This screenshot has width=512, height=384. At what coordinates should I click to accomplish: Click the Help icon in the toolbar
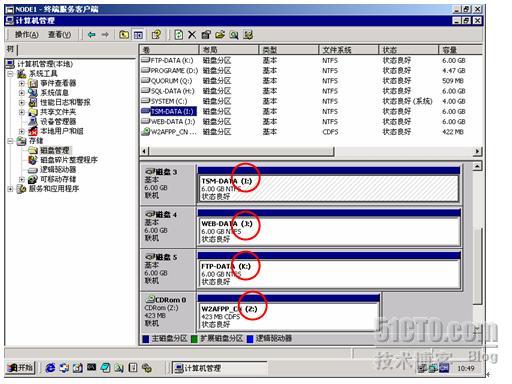(156, 34)
